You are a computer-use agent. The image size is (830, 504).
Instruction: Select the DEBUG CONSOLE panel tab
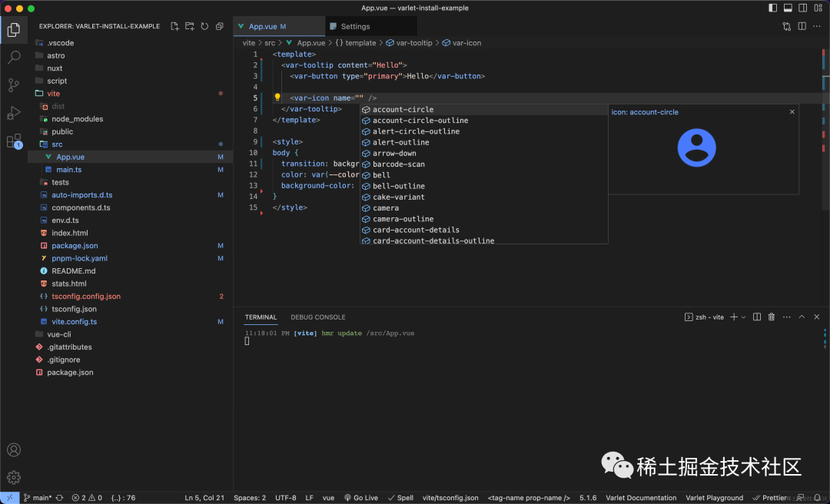pos(317,317)
